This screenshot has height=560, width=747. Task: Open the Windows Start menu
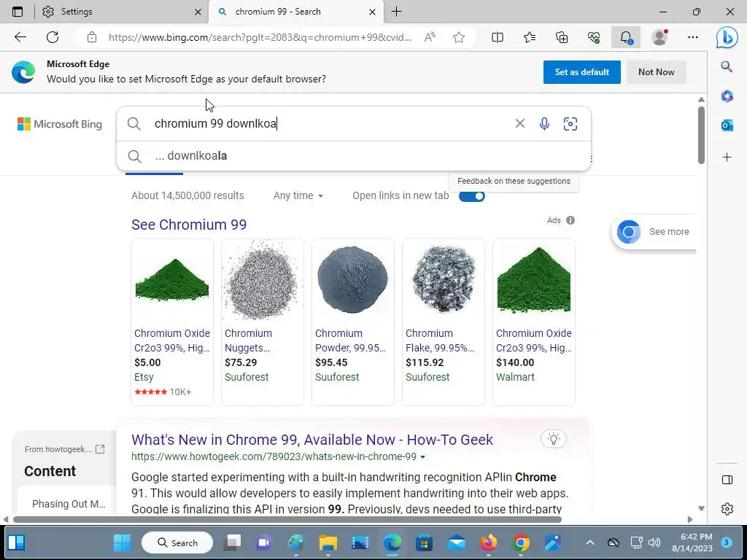122,542
